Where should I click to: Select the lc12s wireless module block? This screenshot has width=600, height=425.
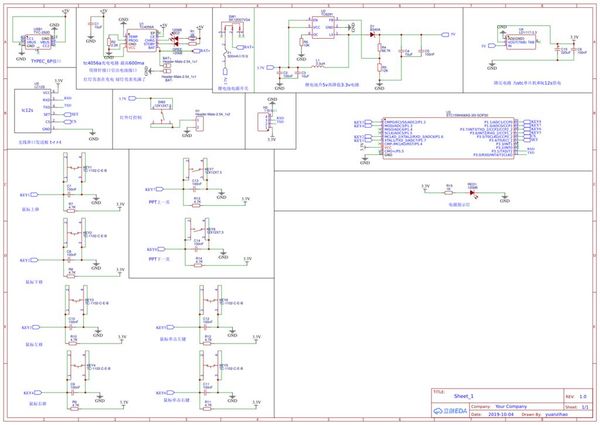(x=33, y=111)
